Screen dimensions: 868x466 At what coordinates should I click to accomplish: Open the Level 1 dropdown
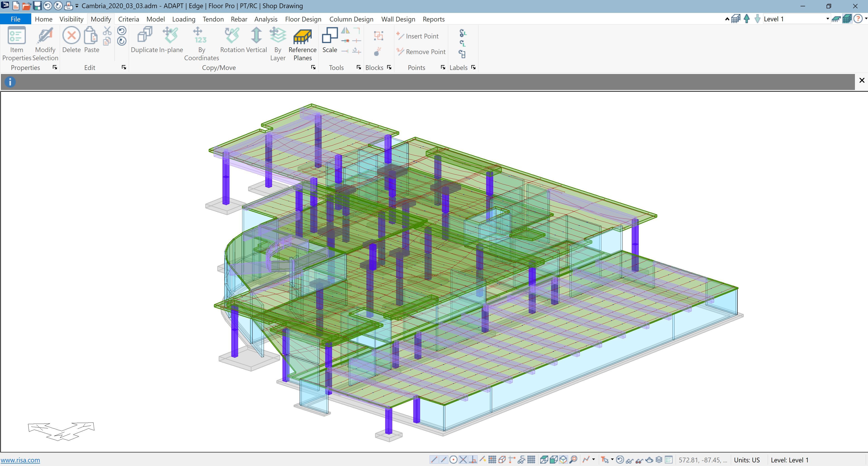tap(827, 19)
